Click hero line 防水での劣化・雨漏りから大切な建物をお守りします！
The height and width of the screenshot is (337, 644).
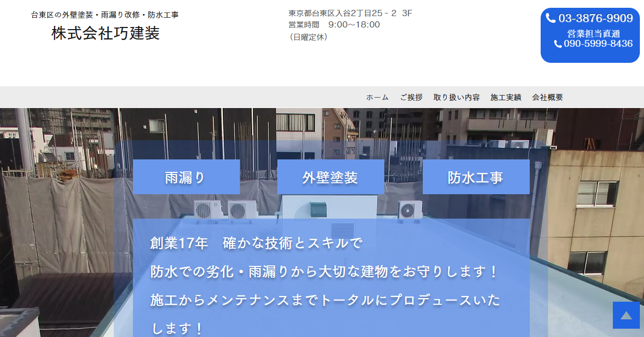coord(325,271)
